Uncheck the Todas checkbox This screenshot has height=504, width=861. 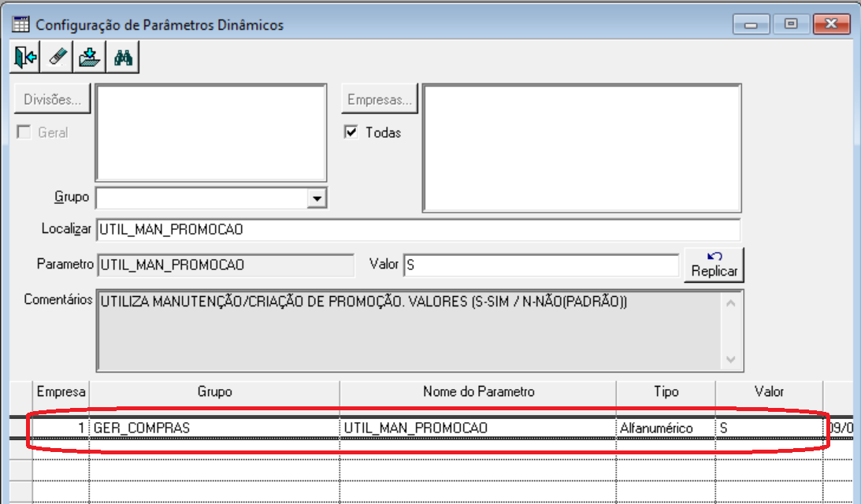pyautogui.click(x=351, y=132)
